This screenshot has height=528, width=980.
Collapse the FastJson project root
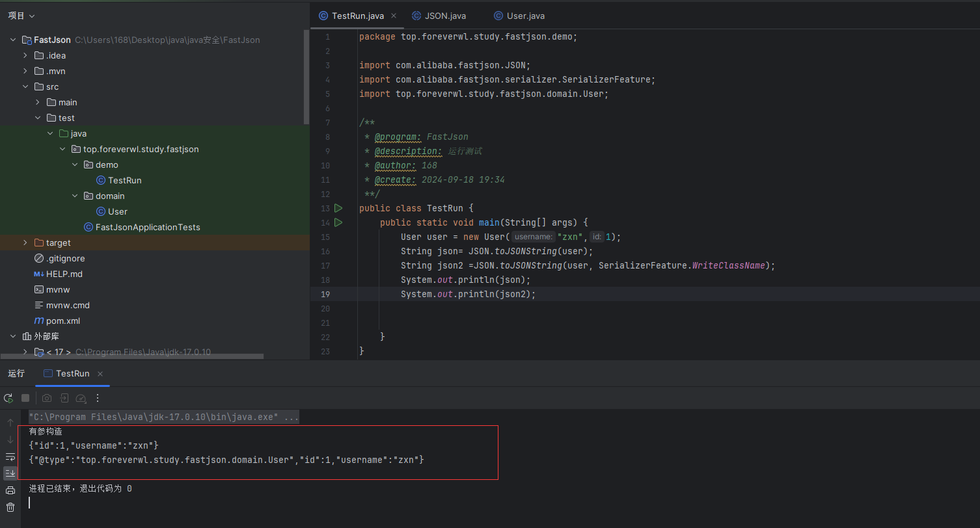13,40
